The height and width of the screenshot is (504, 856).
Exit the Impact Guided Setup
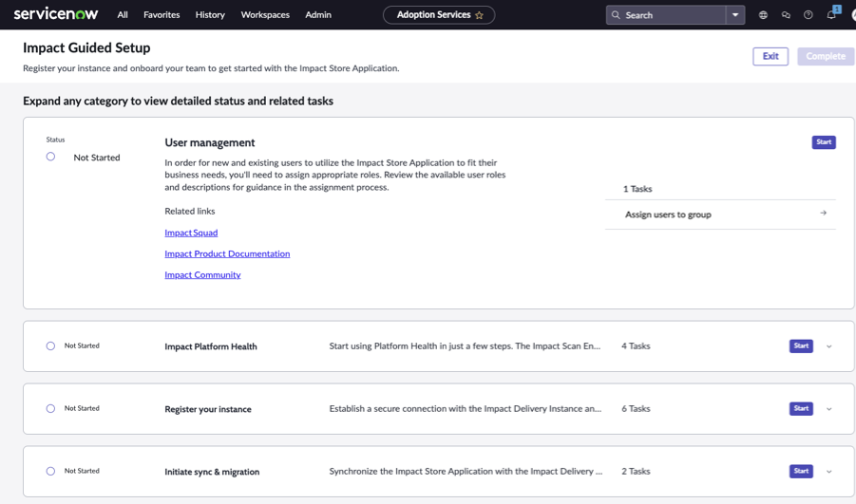pyautogui.click(x=770, y=56)
